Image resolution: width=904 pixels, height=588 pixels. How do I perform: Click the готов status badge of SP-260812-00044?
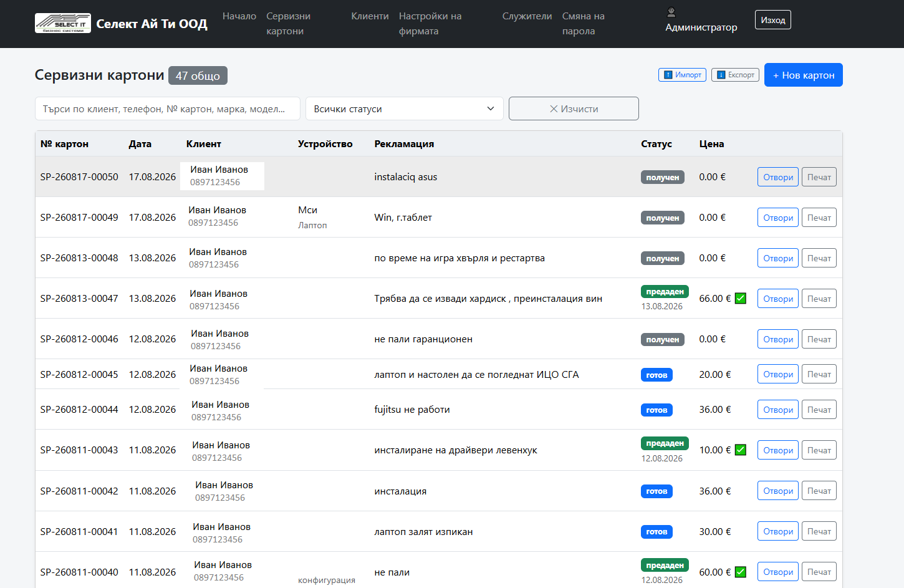(656, 410)
